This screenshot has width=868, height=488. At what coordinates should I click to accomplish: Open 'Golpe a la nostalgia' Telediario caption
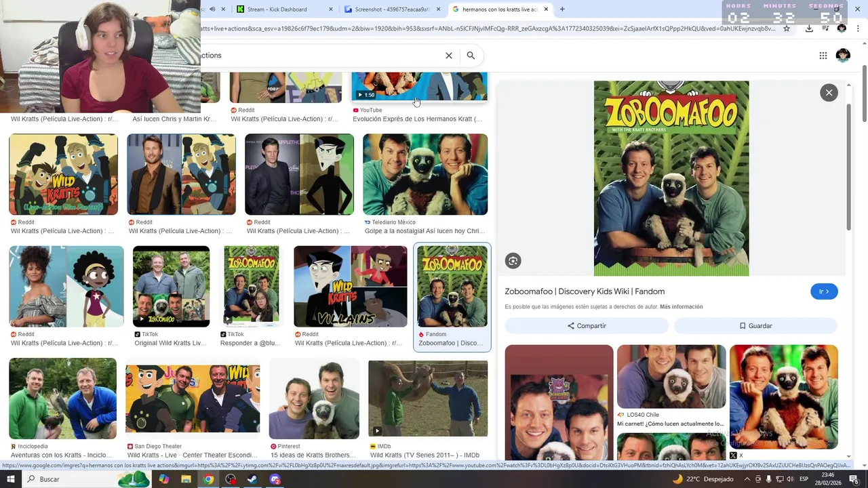pyautogui.click(x=425, y=231)
